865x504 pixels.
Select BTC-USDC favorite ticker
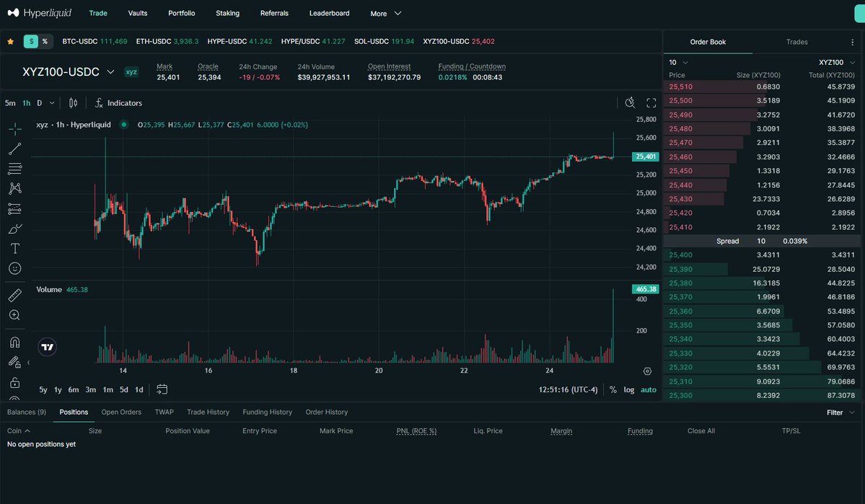click(x=95, y=41)
